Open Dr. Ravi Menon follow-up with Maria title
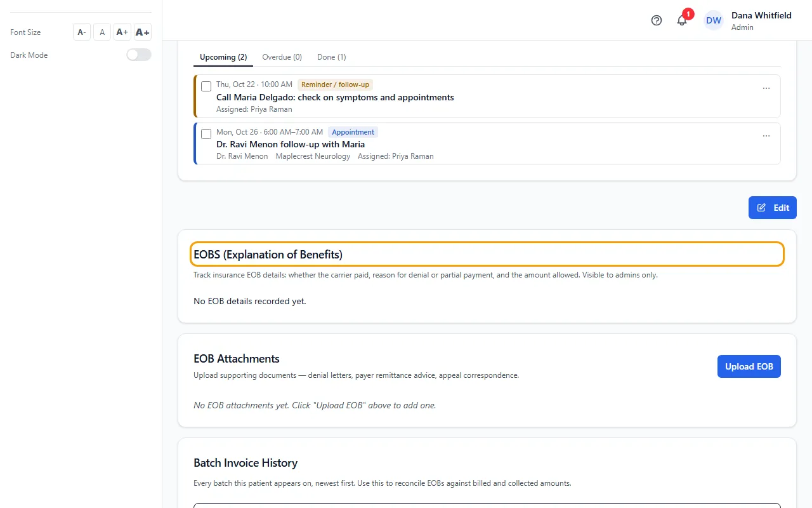The height and width of the screenshot is (508, 812). [291, 144]
